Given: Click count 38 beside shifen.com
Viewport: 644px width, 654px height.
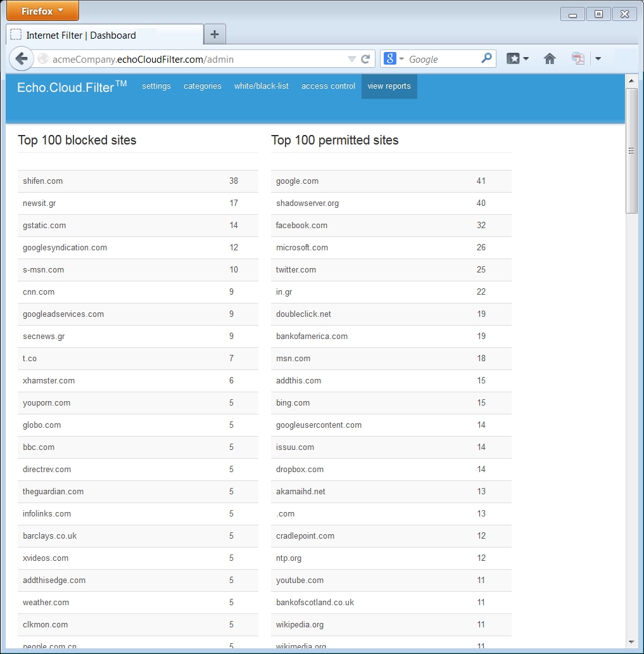Looking at the screenshot, I should point(234,181).
